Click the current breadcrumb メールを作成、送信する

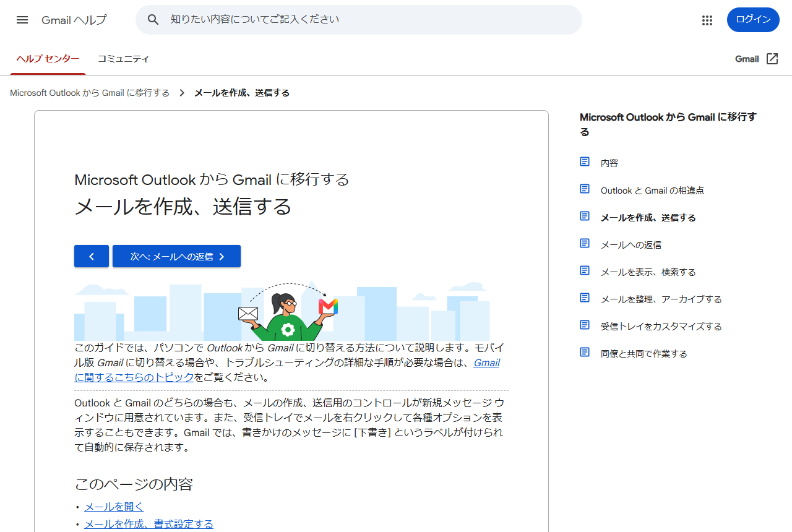click(242, 93)
